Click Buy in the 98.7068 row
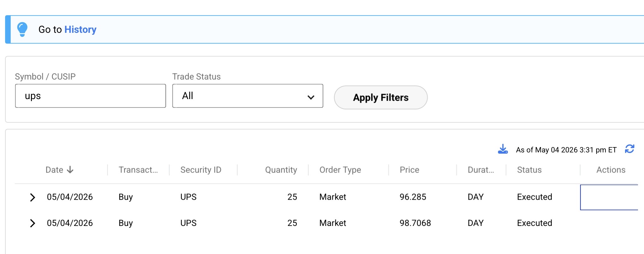This screenshot has height=254, width=644. click(x=126, y=223)
